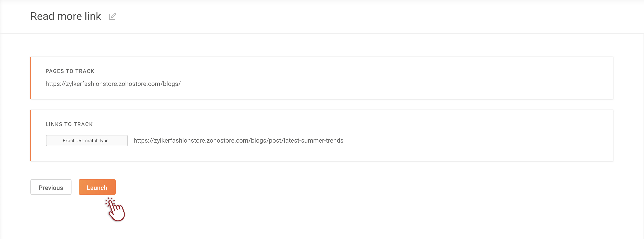Click the orange accent bar on Links card
Viewport: 644px width, 239px height.
(x=31, y=136)
